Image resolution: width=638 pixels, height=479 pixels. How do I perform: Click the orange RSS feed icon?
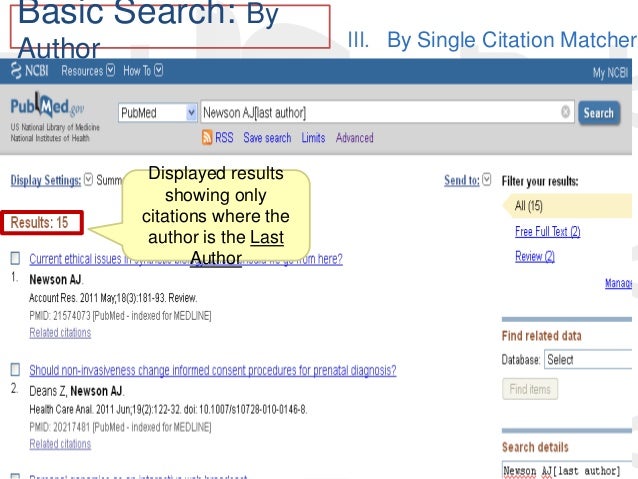(207, 138)
